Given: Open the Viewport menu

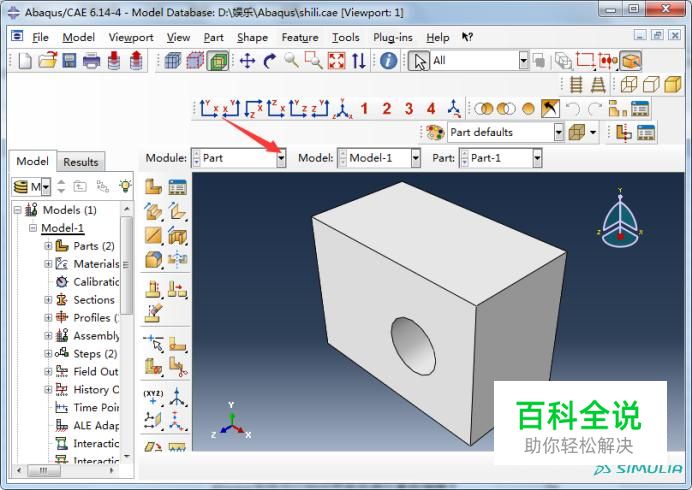Looking at the screenshot, I should pyautogui.click(x=131, y=38).
